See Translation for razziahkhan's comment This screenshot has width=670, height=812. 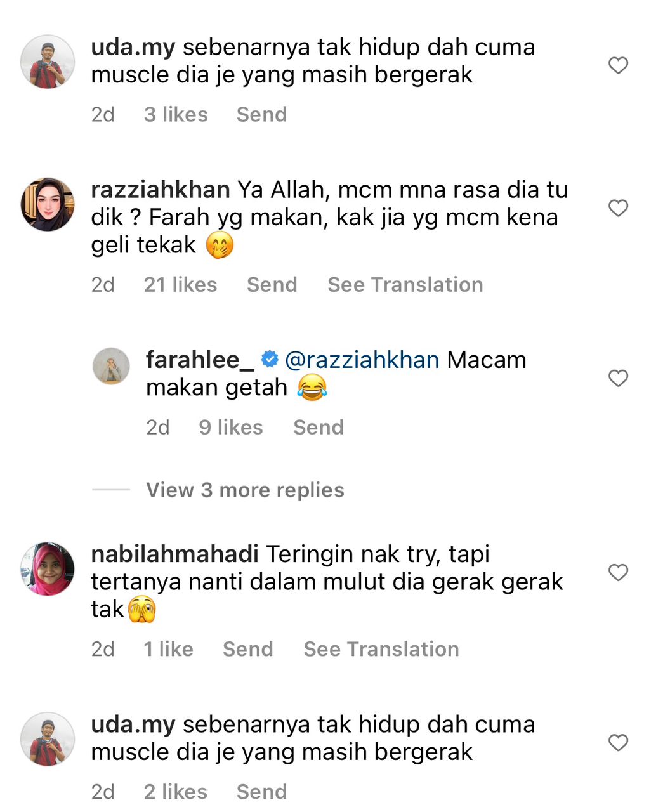tap(405, 284)
